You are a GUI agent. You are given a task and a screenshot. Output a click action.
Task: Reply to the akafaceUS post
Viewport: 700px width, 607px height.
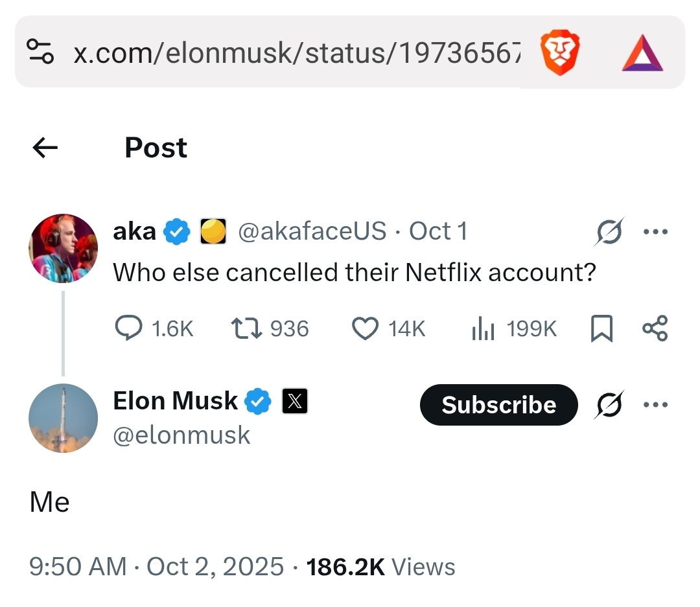click(128, 328)
